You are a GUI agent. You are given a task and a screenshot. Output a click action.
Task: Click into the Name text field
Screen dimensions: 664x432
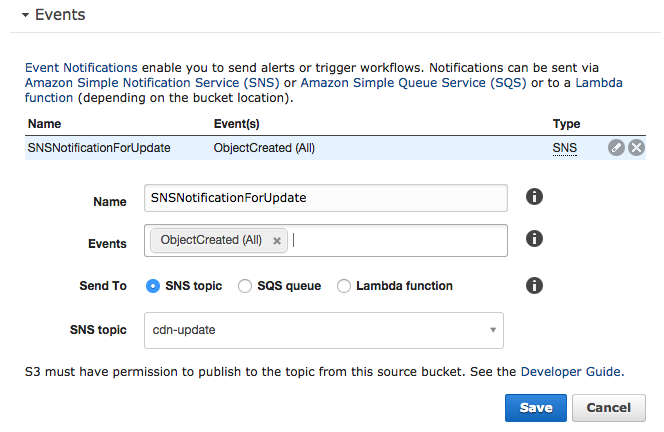pos(326,198)
